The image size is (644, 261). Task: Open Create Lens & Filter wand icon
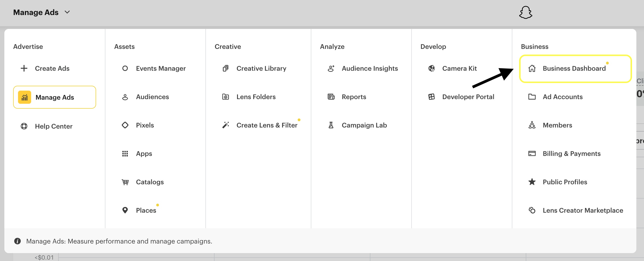click(225, 125)
